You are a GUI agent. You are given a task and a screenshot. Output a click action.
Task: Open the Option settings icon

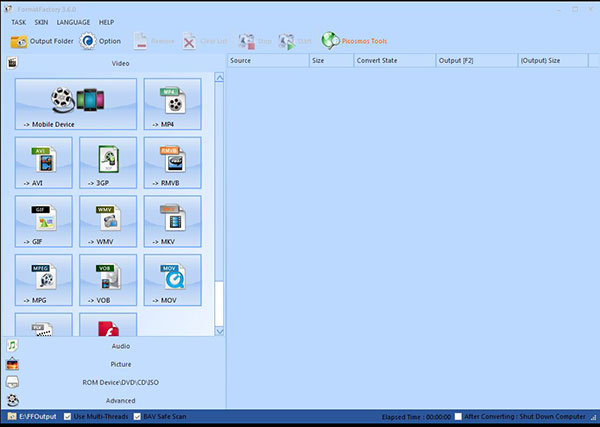(x=88, y=41)
